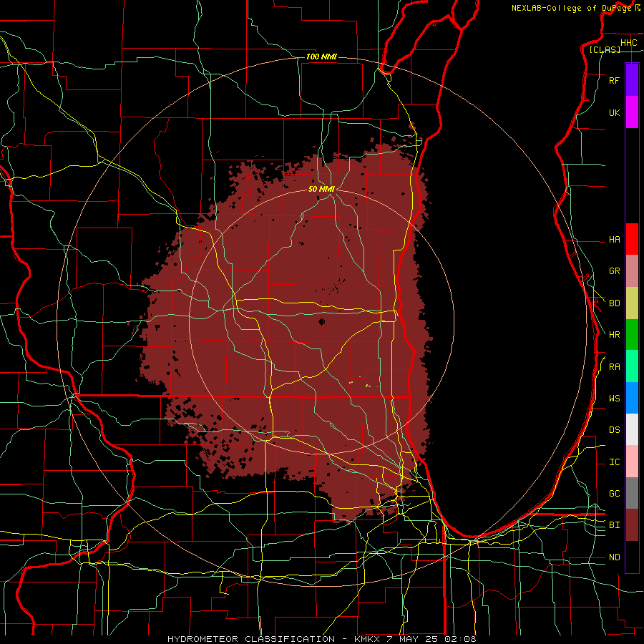Click the black radar site dot inside the echo
This screenshot has width=644, height=644.
tap(321, 321)
